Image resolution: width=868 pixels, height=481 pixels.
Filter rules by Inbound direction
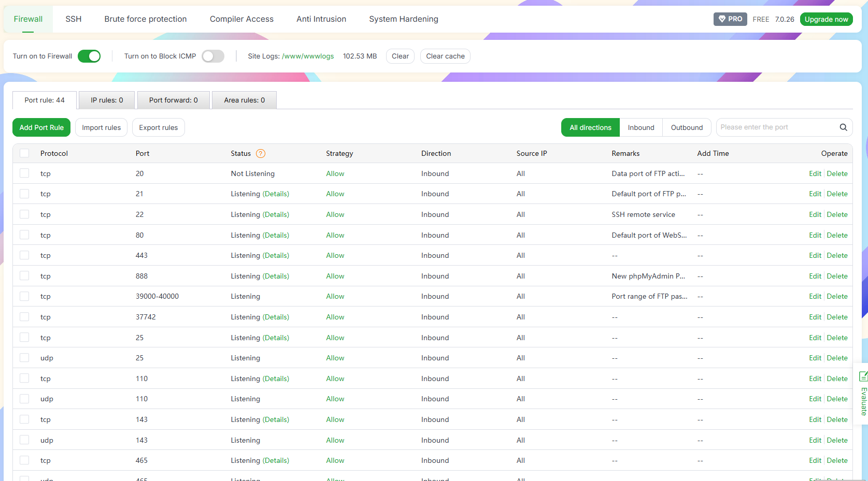coord(641,127)
